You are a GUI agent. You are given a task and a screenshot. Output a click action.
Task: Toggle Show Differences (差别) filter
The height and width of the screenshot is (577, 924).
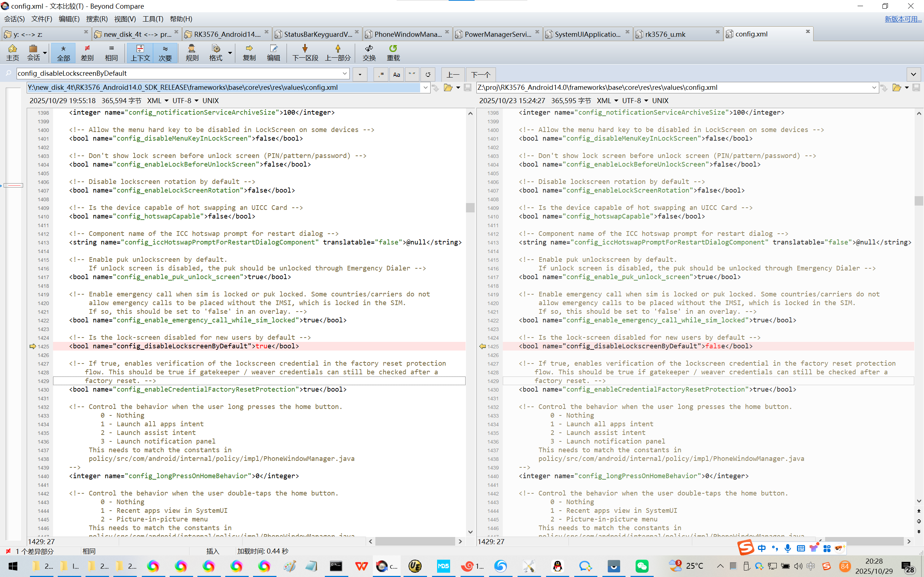[x=87, y=52]
